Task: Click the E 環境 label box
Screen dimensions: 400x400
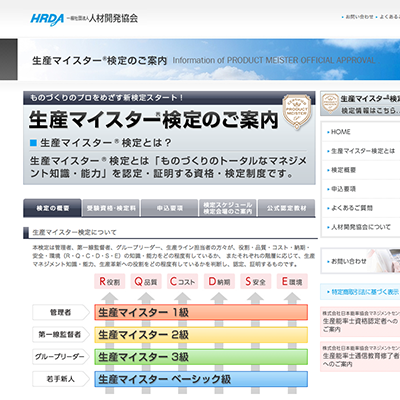Action: (292, 282)
